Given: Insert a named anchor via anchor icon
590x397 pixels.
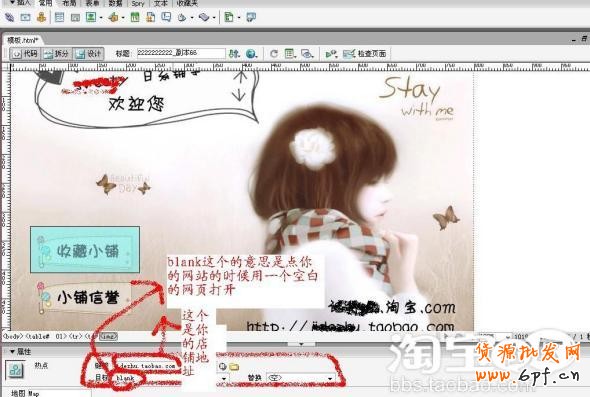Looking at the screenshot, I should click(x=41, y=17).
